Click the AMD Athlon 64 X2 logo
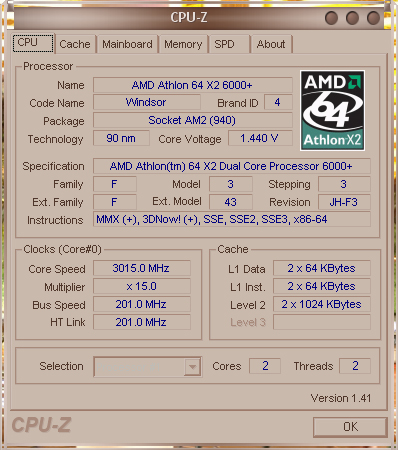 pyautogui.click(x=332, y=110)
